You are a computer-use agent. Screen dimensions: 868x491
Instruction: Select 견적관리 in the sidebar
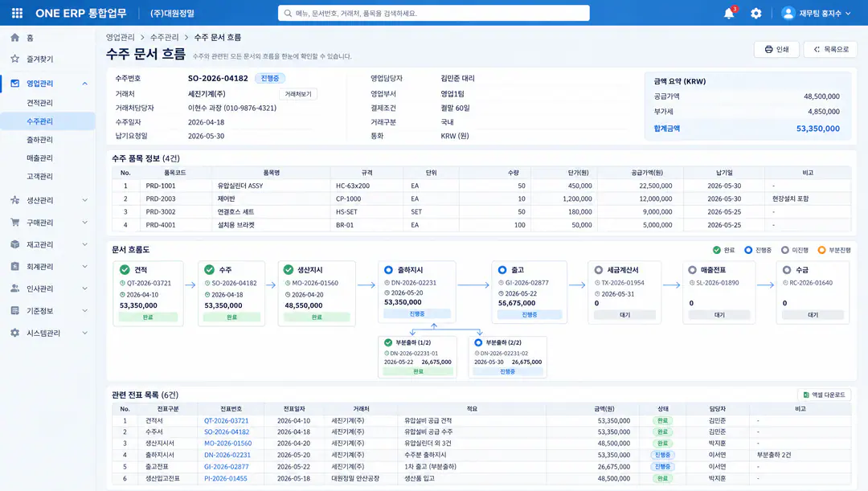point(40,103)
